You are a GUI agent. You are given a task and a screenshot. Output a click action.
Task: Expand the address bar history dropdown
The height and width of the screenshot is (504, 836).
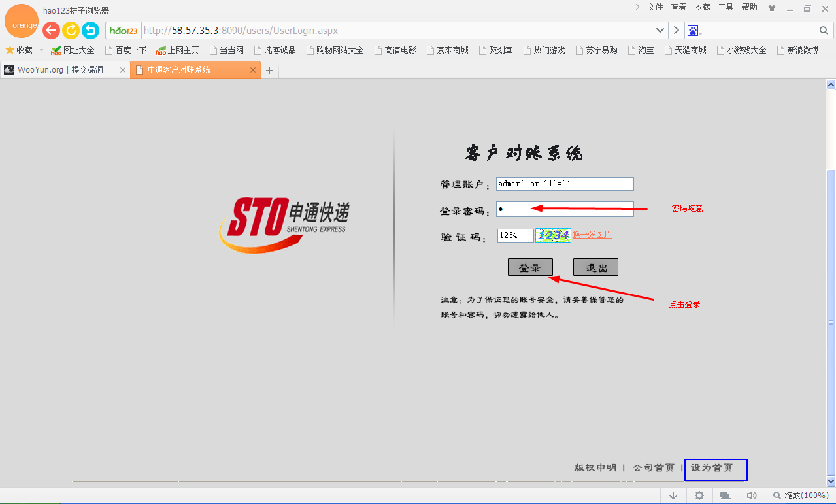pos(660,31)
